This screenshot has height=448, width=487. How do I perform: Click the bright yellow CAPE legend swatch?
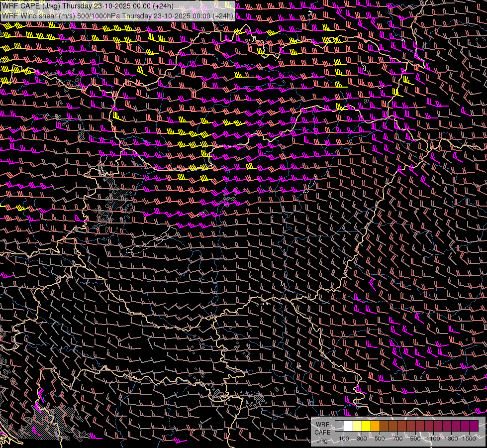click(x=366, y=426)
